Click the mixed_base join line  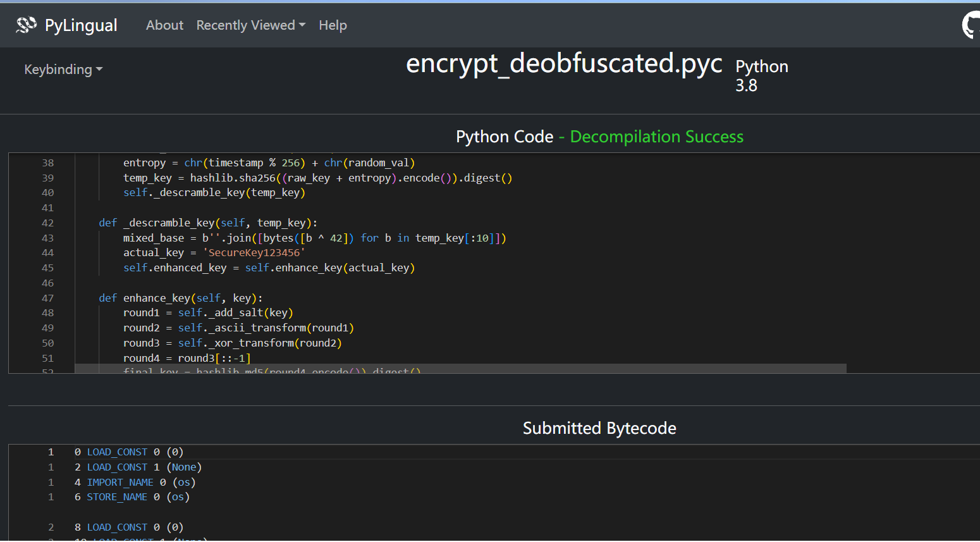[x=314, y=238]
